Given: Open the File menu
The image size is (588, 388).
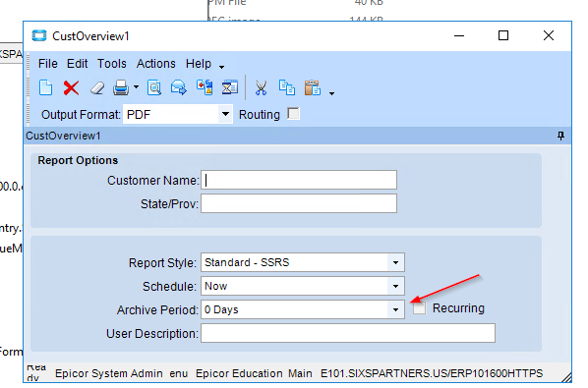Looking at the screenshot, I should pyautogui.click(x=47, y=64).
